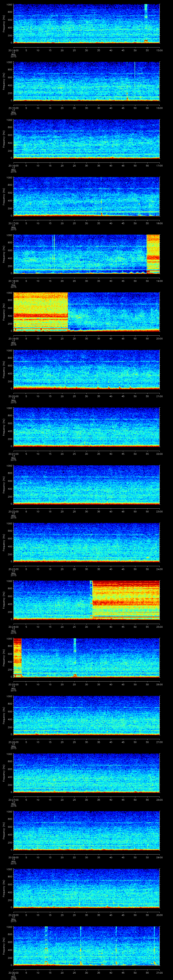Screen dimensions: 173x980
Task: Click the 20:14:00 start time label
Action: 13,50
